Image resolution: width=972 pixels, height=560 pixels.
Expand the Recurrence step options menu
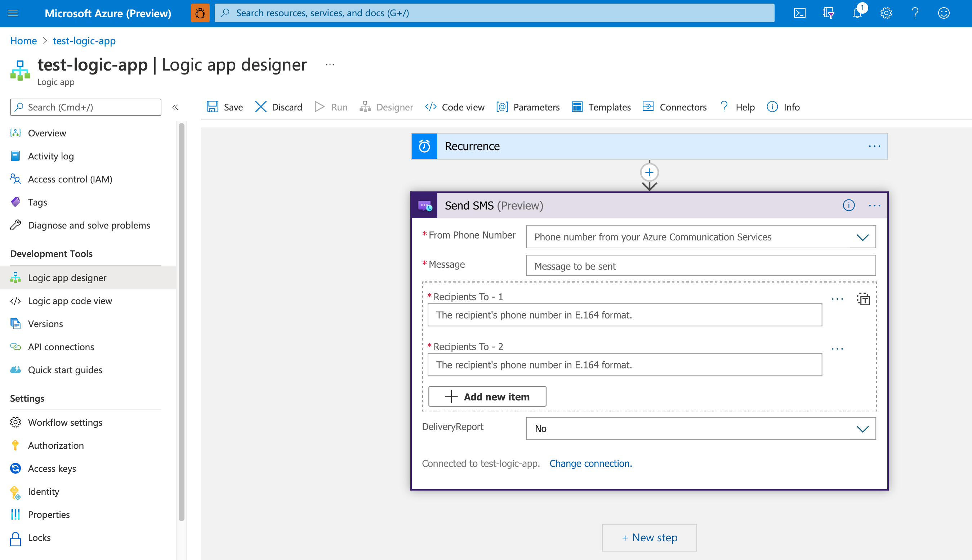click(874, 145)
